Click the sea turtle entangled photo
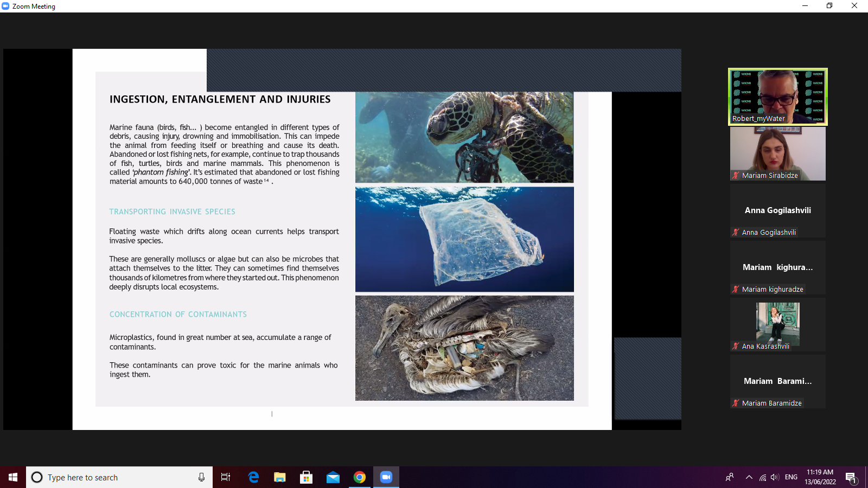The height and width of the screenshot is (488, 868). click(x=464, y=137)
